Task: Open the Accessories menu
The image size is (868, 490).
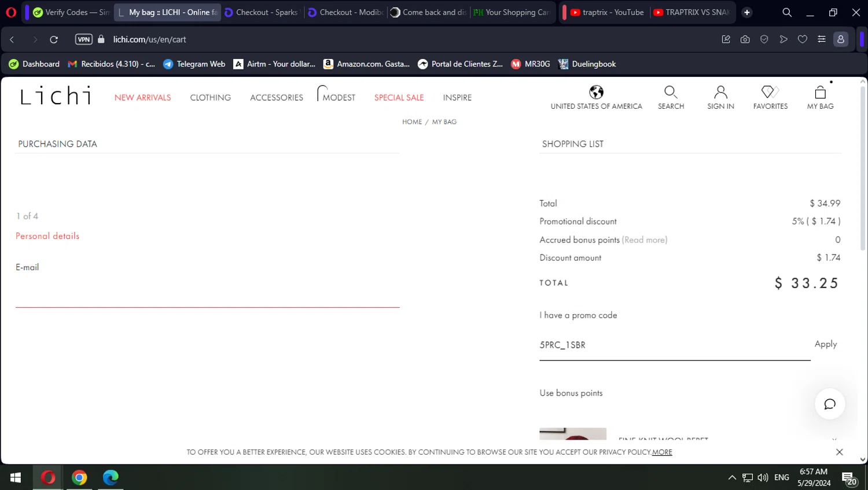Action: click(277, 98)
